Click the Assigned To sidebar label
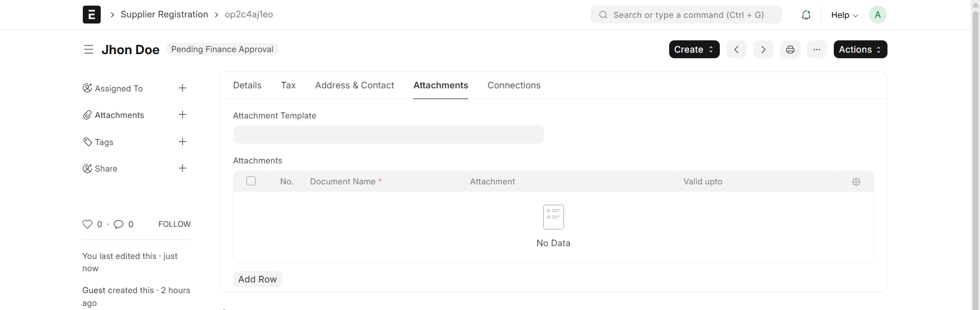The height and width of the screenshot is (310, 980). pyautogui.click(x=119, y=88)
